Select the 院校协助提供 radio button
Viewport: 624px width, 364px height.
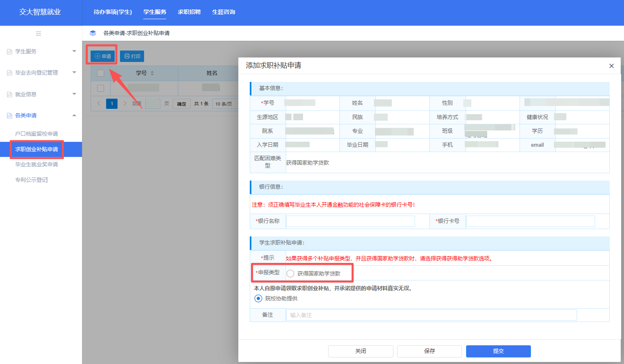coord(258,298)
